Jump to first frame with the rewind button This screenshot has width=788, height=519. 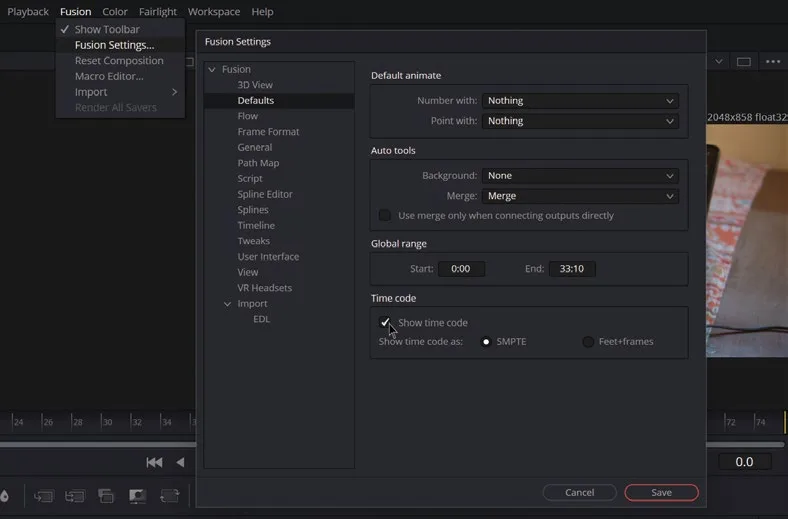point(154,462)
